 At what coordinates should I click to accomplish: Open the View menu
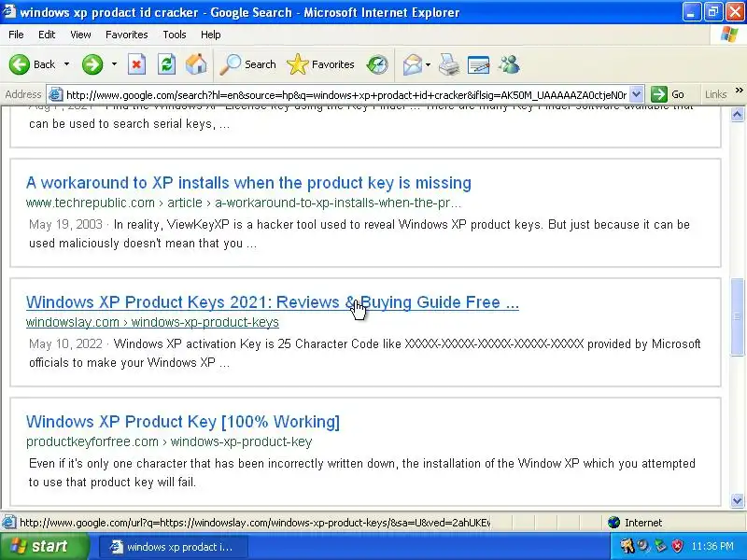point(80,35)
